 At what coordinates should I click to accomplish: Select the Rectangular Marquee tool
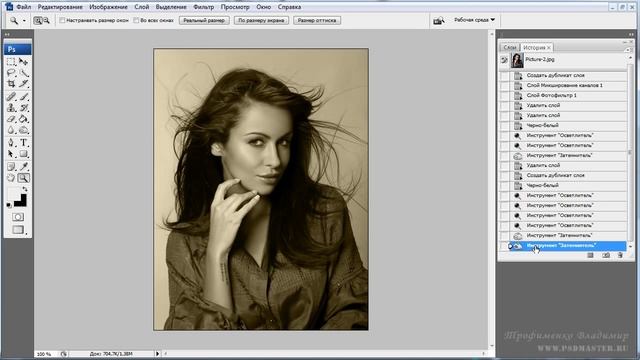(x=11, y=62)
